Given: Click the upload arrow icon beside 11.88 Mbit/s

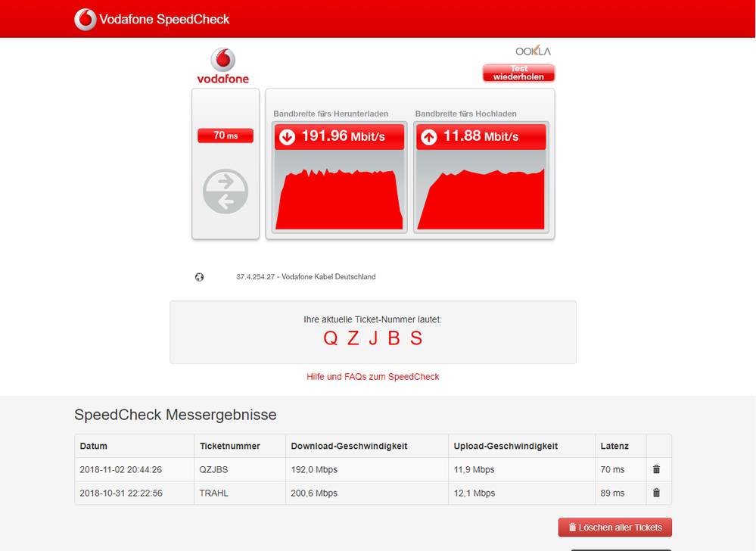Looking at the screenshot, I should 428,137.
